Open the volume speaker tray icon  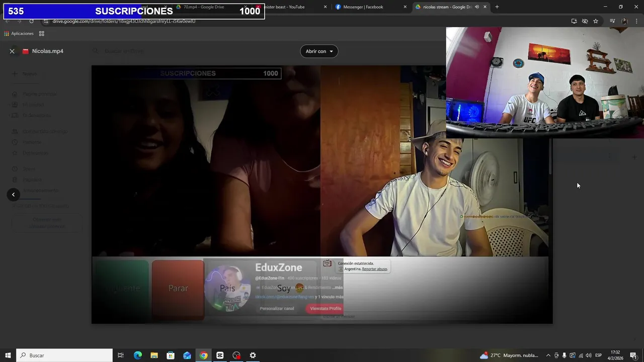(589, 355)
